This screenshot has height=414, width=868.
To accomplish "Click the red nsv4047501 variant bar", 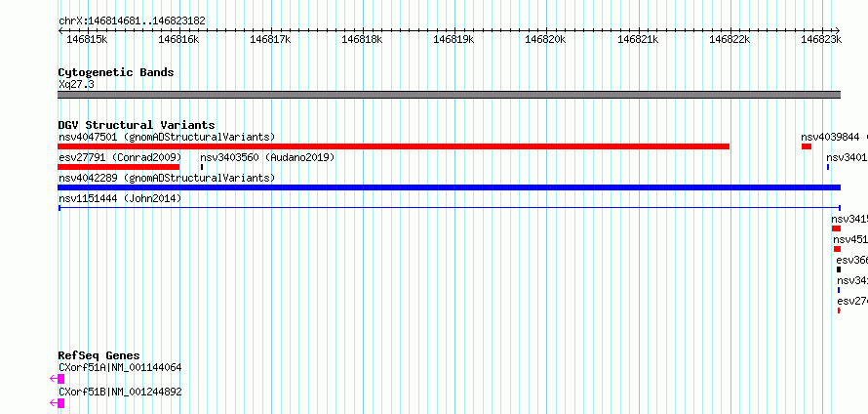I will [x=394, y=146].
